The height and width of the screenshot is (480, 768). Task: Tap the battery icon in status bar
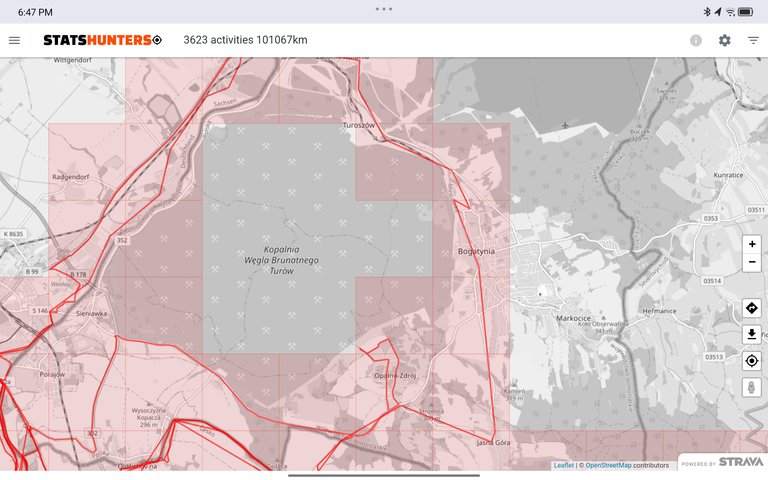pyautogui.click(x=745, y=12)
